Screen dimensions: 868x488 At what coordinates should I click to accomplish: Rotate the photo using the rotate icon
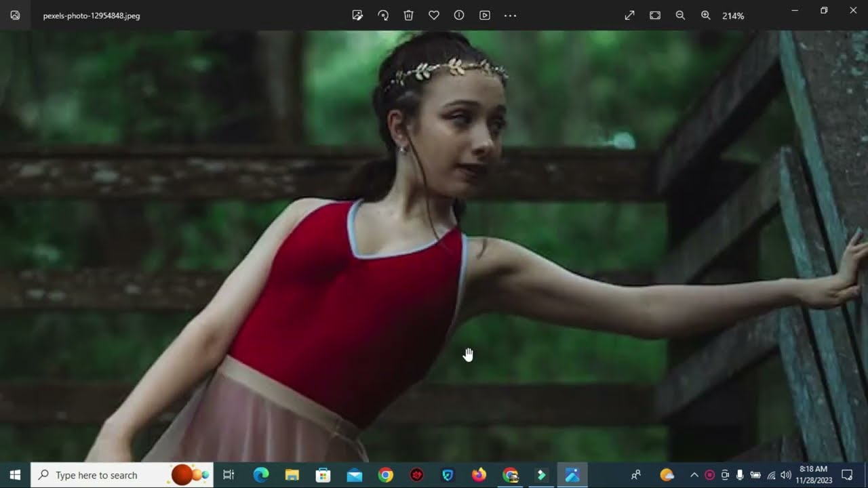click(x=383, y=16)
